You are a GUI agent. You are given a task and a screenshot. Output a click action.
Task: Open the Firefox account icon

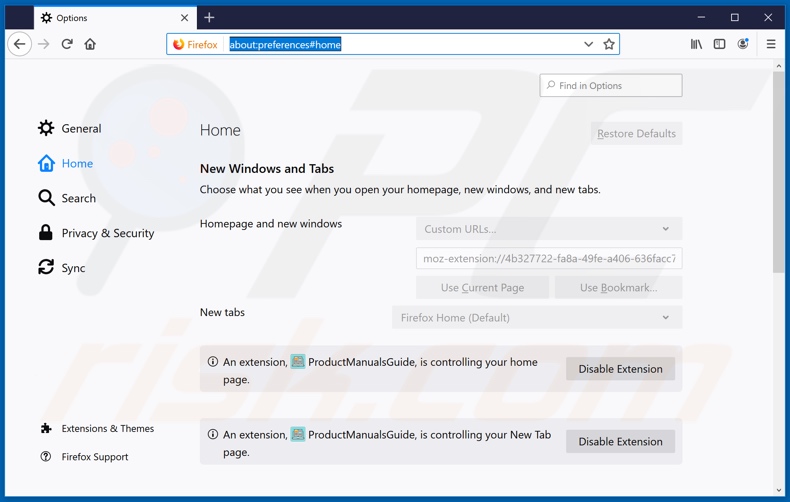743,44
